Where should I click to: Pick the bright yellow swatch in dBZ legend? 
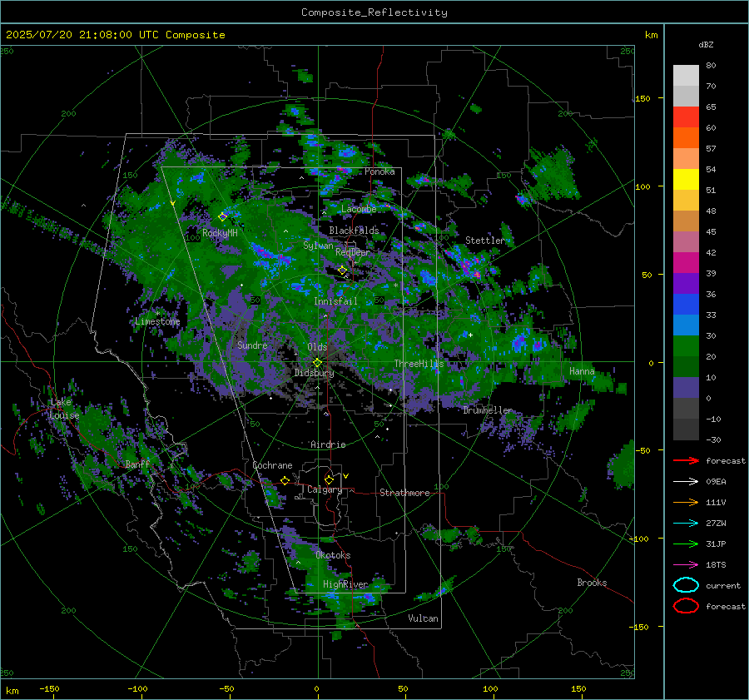tap(686, 180)
